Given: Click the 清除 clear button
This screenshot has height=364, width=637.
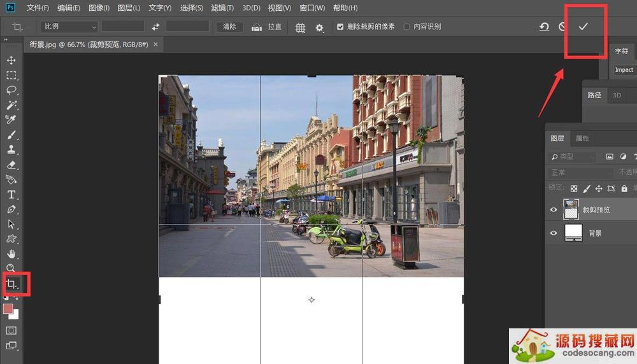Looking at the screenshot, I should pyautogui.click(x=229, y=27).
